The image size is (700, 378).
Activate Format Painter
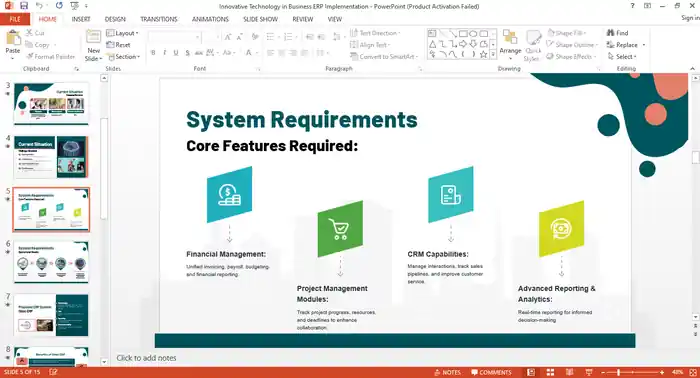coord(50,57)
